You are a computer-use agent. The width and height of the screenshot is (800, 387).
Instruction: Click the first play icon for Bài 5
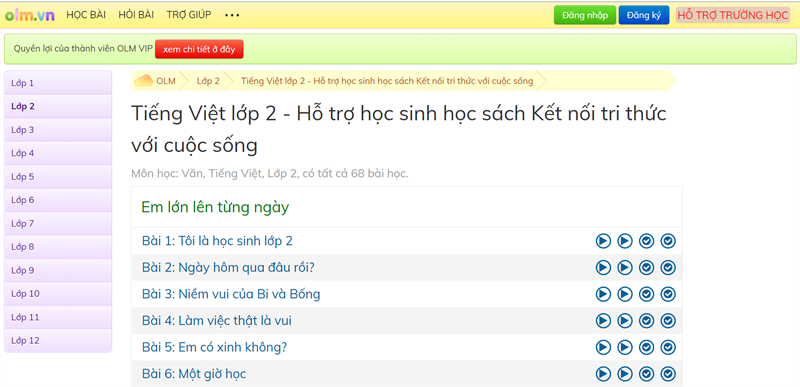coord(603,347)
